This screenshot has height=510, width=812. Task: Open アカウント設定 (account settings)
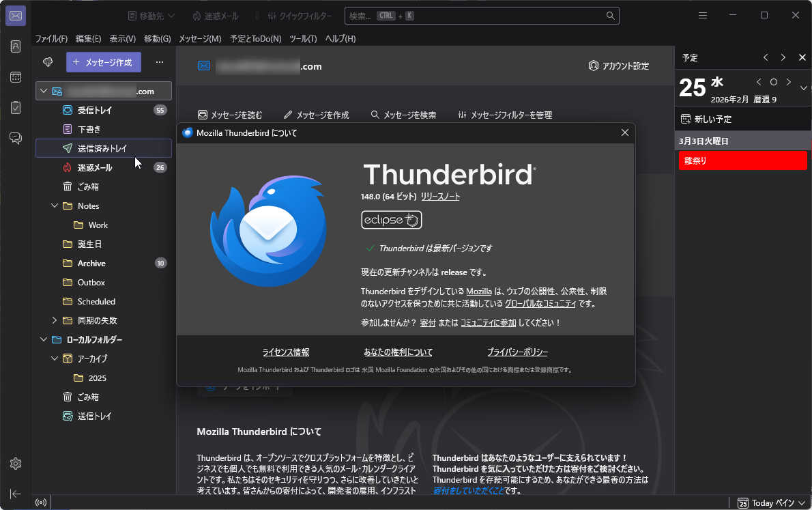tap(618, 66)
